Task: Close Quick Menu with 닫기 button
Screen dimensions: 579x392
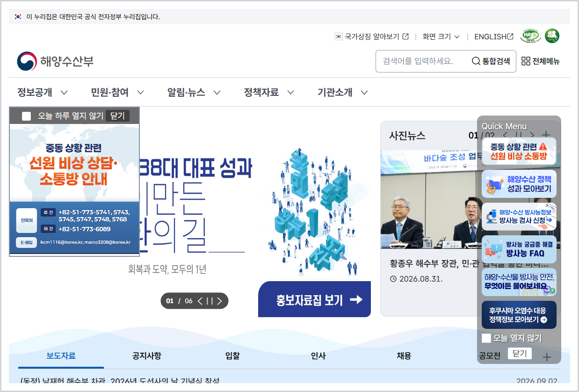Action: pyautogui.click(x=520, y=353)
